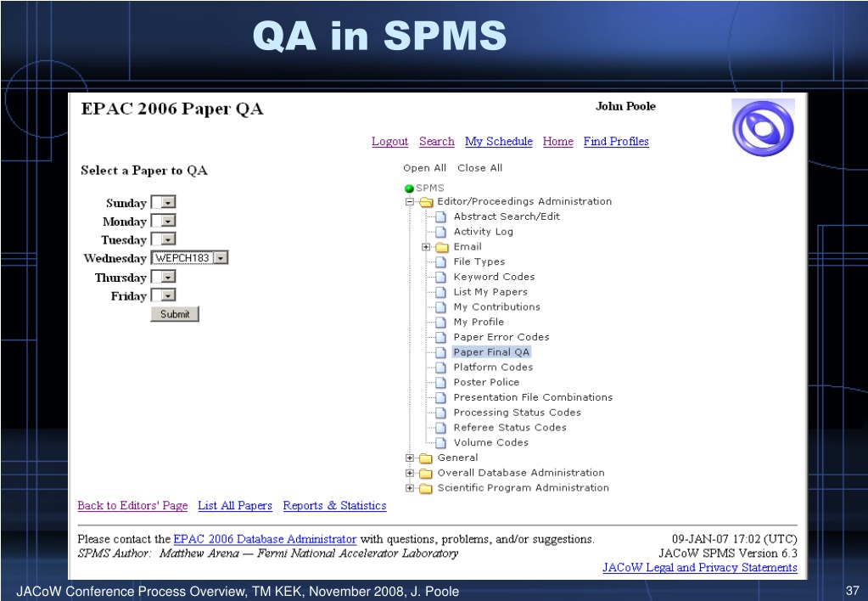
Task: Open the Search link
Action: click(437, 141)
